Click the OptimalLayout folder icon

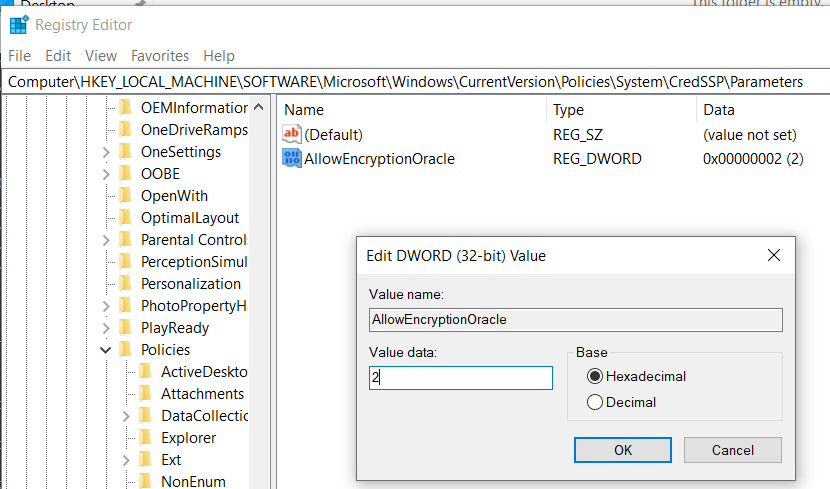(125, 218)
